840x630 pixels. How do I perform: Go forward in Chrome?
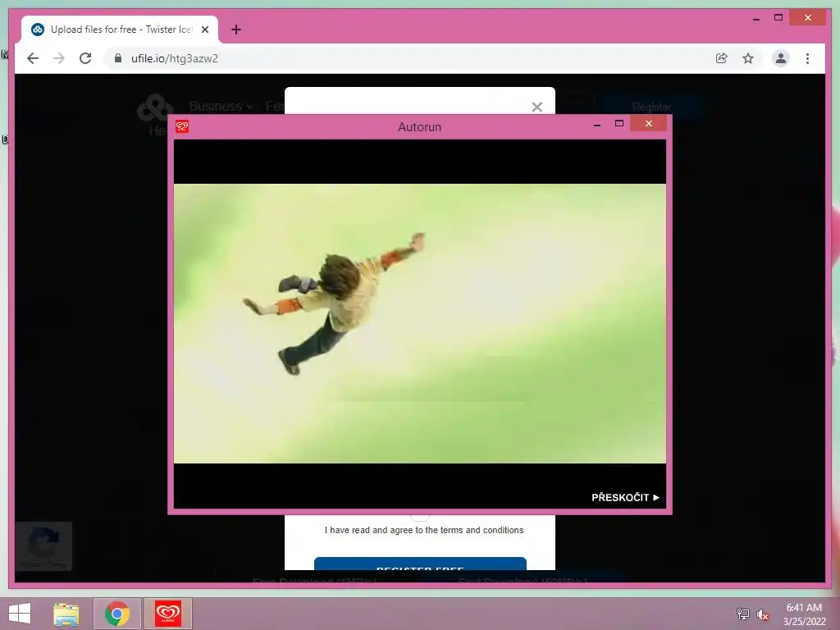point(59,58)
